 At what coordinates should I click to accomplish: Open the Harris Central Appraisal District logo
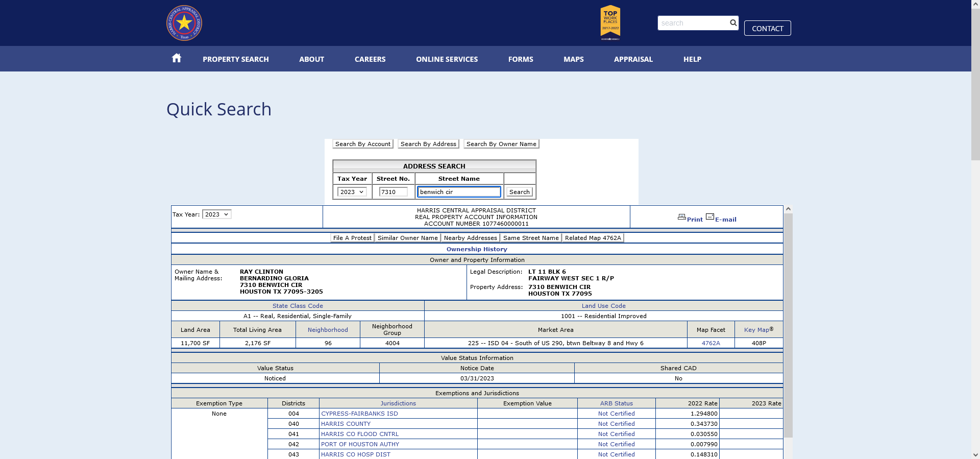[x=184, y=23]
